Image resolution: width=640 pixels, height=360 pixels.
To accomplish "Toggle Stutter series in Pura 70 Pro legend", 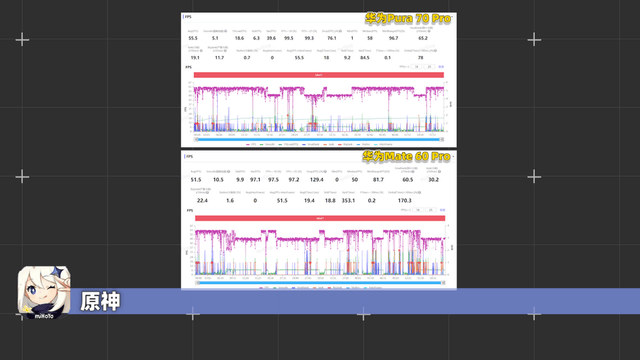I will click(363, 144).
